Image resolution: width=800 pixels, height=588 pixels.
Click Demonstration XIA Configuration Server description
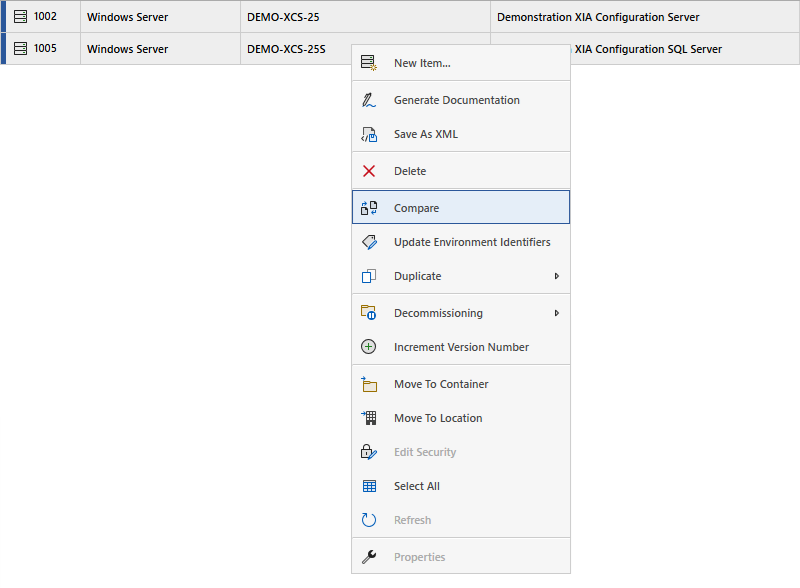click(598, 17)
